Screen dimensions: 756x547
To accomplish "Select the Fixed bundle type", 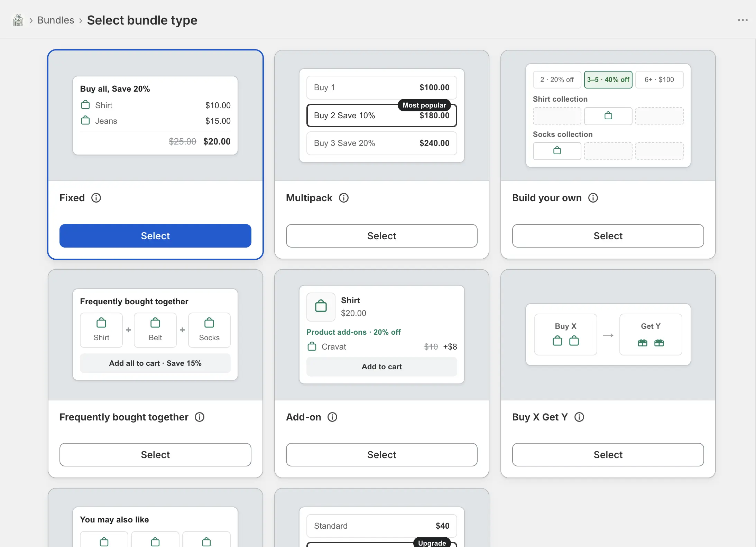I will [155, 236].
